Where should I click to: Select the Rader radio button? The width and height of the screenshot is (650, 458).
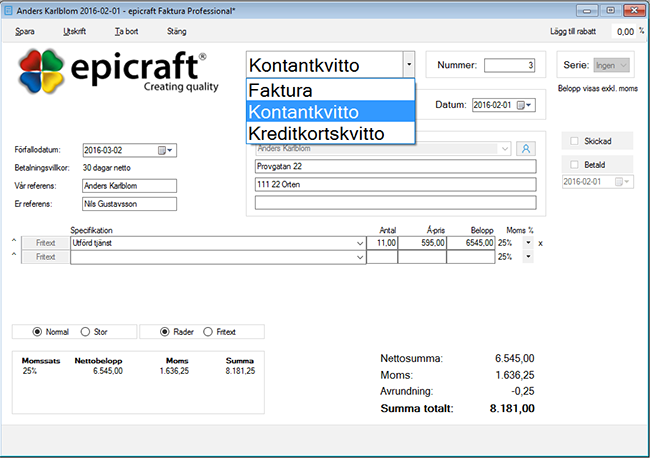click(x=165, y=332)
